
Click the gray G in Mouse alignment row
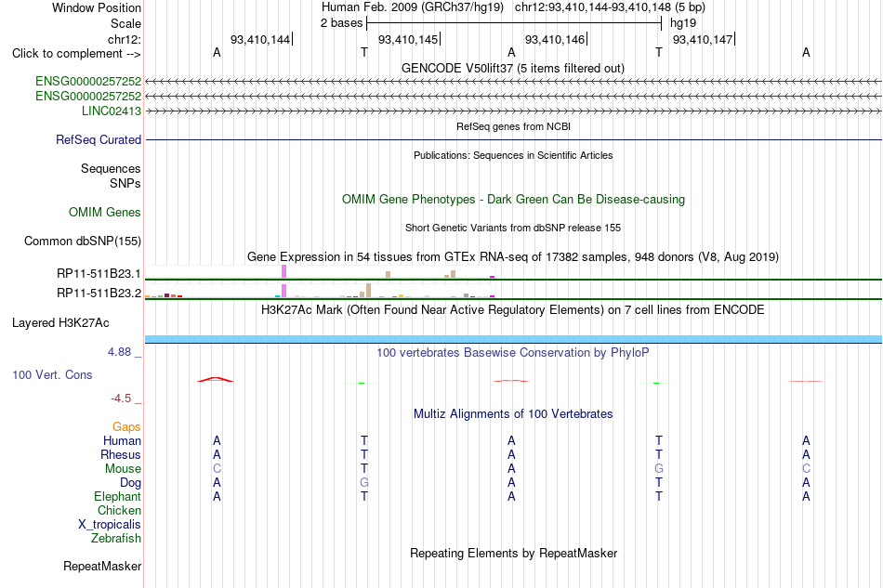pyautogui.click(x=659, y=469)
